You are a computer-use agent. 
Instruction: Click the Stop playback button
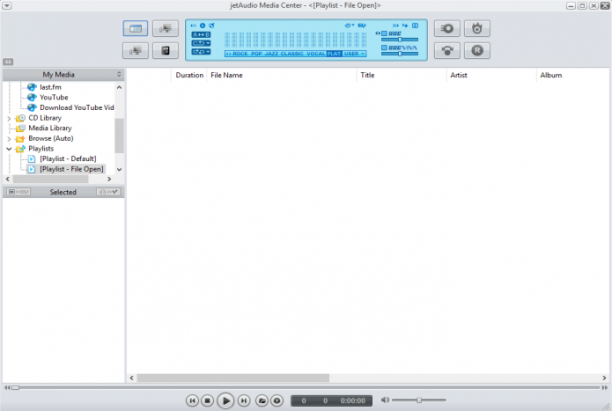tap(207, 400)
